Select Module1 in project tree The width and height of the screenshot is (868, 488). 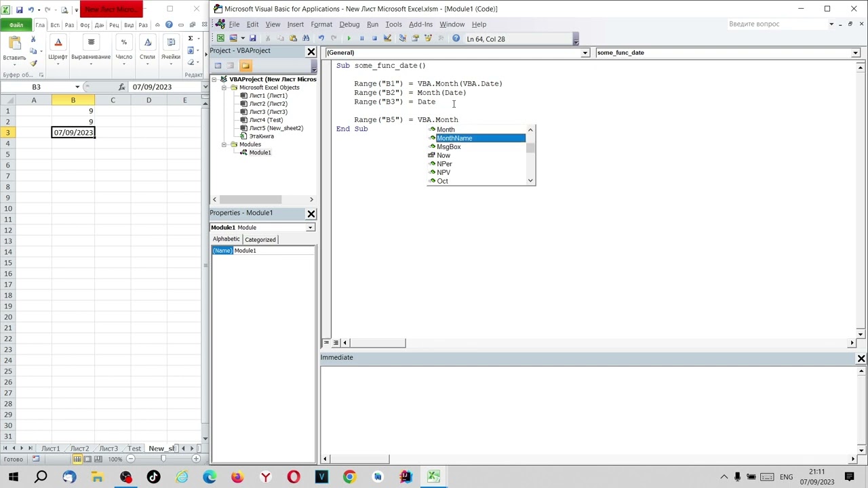coord(260,152)
